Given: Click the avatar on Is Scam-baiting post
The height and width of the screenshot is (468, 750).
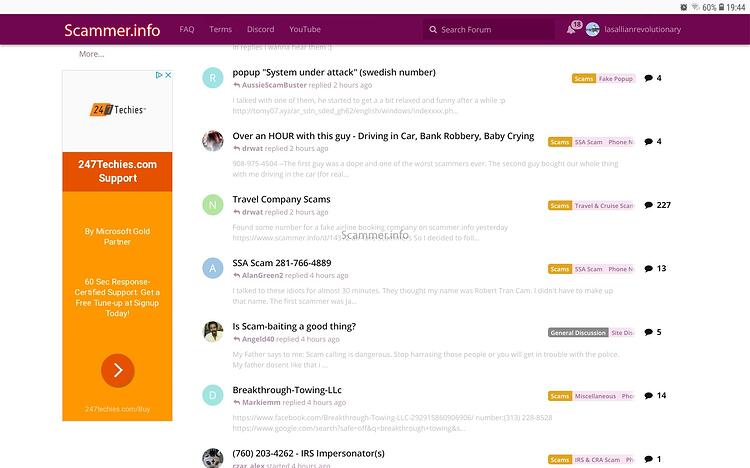Looking at the screenshot, I should [213, 332].
